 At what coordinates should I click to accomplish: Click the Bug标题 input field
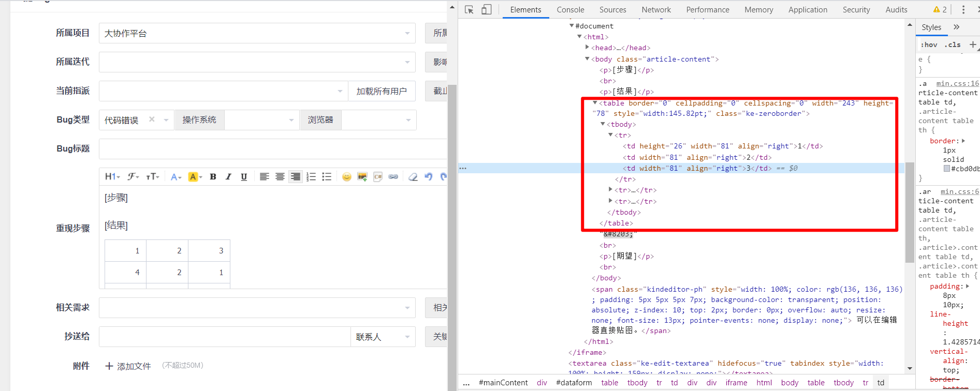click(273, 149)
